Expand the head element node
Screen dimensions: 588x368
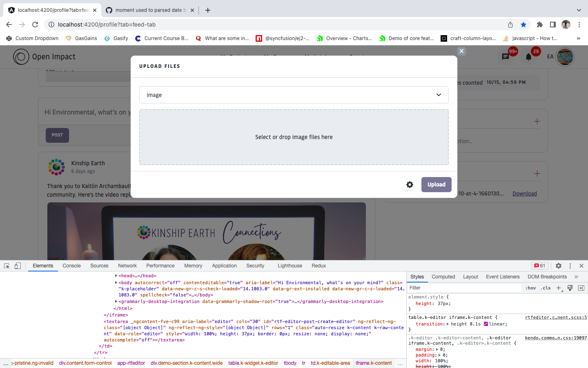click(x=116, y=276)
